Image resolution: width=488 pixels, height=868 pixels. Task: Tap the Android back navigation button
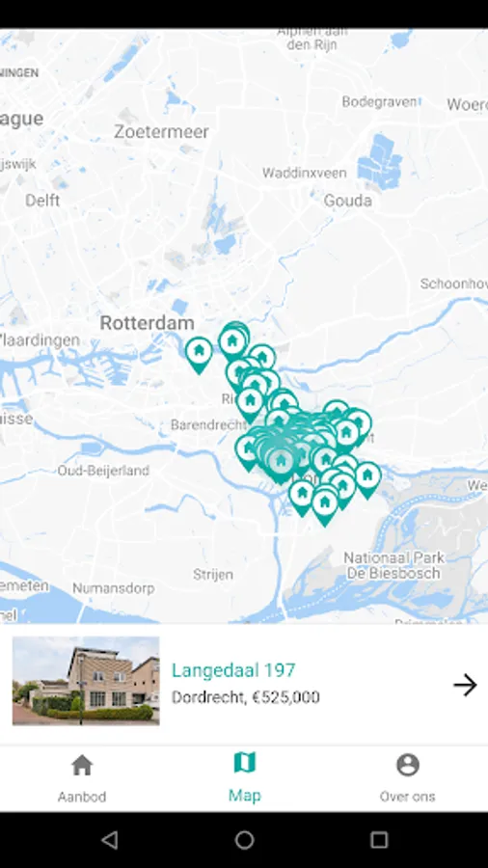pos(110,840)
